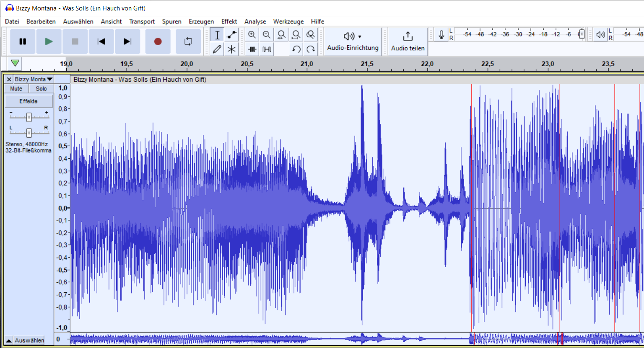The image size is (644, 348).
Task: Select the Multi-tool asterisk icon
Action: click(x=231, y=49)
